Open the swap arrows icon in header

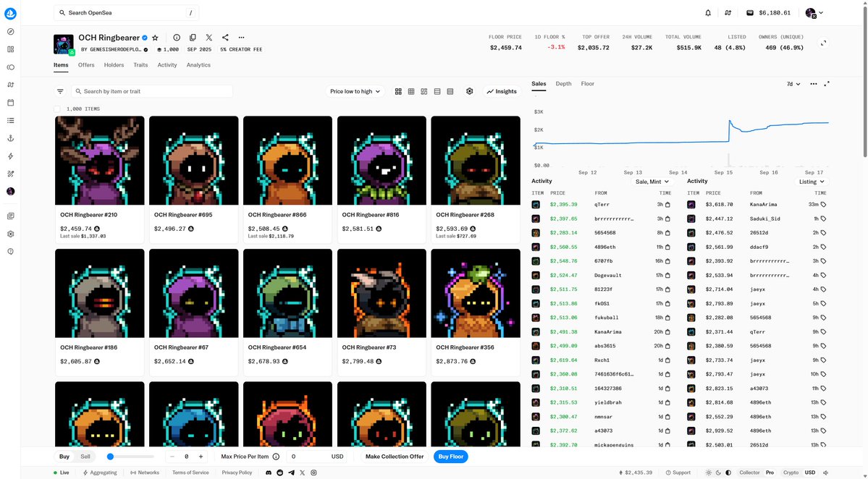[728, 13]
